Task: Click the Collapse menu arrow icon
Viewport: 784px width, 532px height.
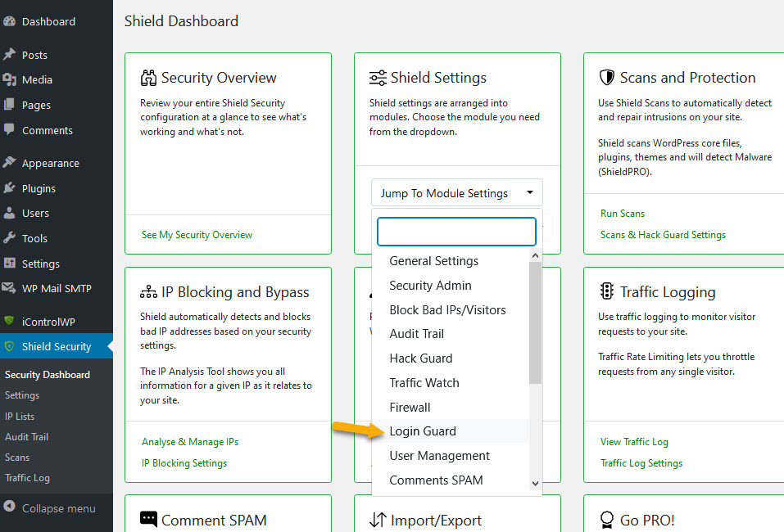Action: [9, 507]
